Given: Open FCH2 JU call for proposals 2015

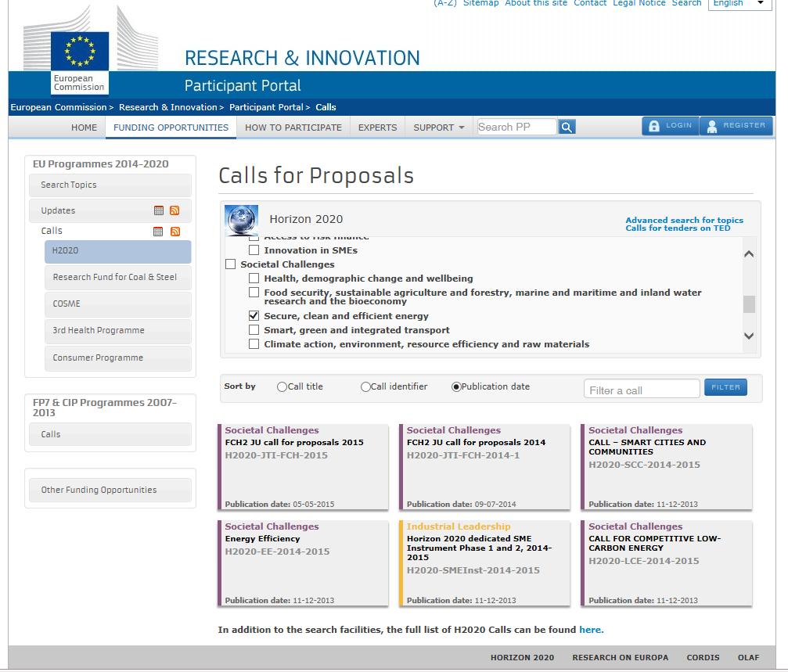Looking at the screenshot, I should (x=303, y=467).
